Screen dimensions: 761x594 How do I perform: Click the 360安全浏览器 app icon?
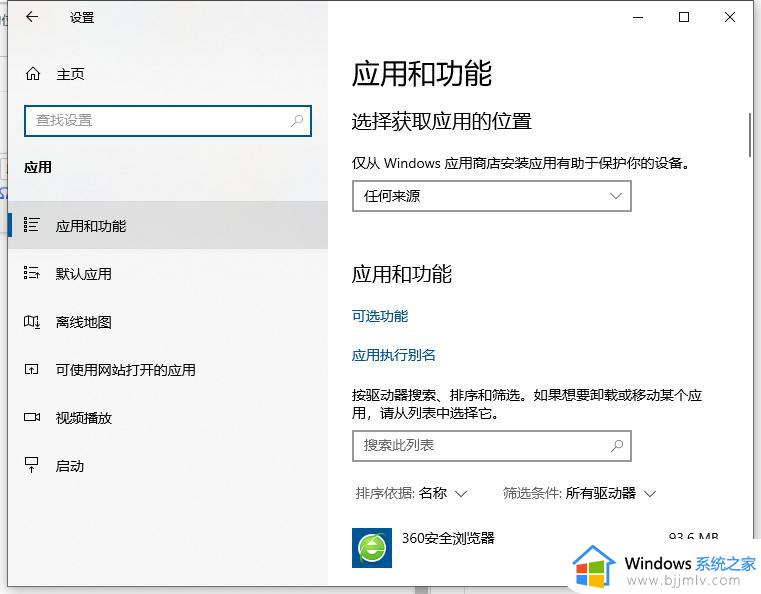point(372,548)
